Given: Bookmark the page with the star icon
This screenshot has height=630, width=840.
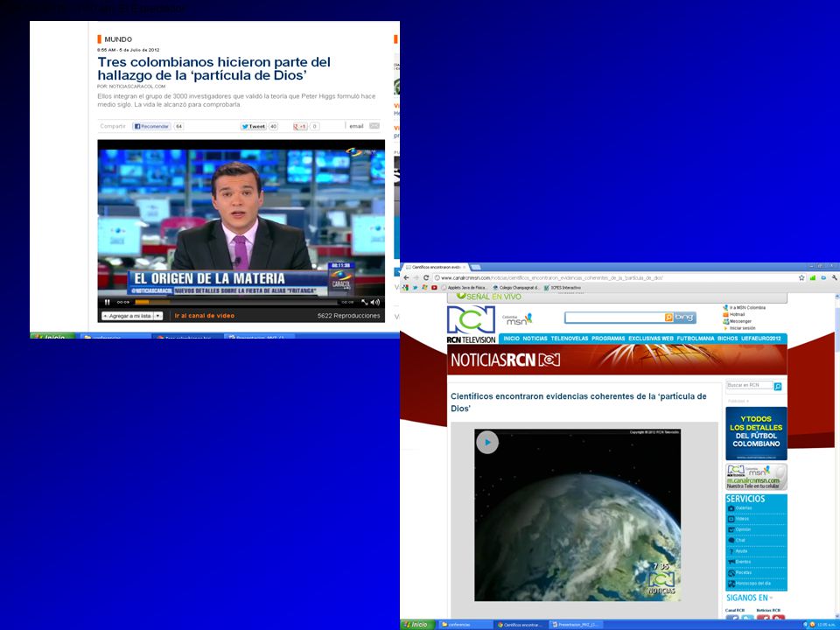Looking at the screenshot, I should click(x=801, y=278).
